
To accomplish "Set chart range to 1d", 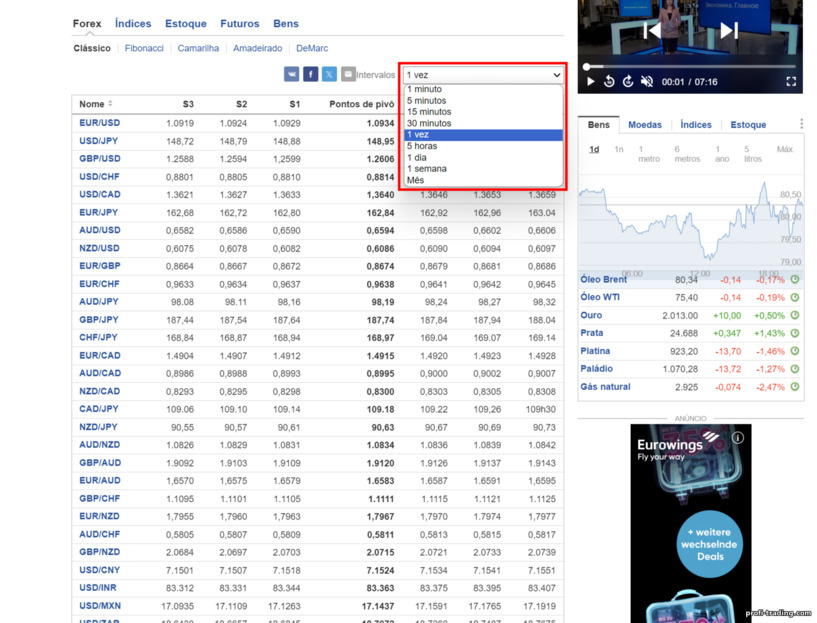I will pyautogui.click(x=594, y=149).
